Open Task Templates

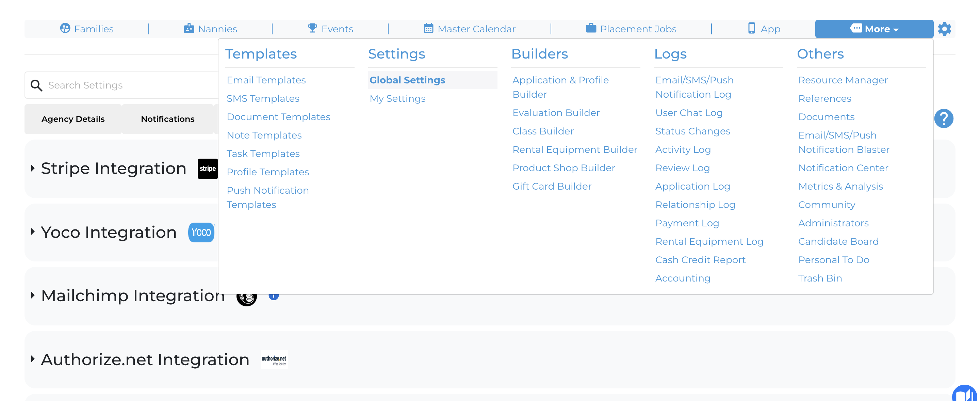click(263, 154)
